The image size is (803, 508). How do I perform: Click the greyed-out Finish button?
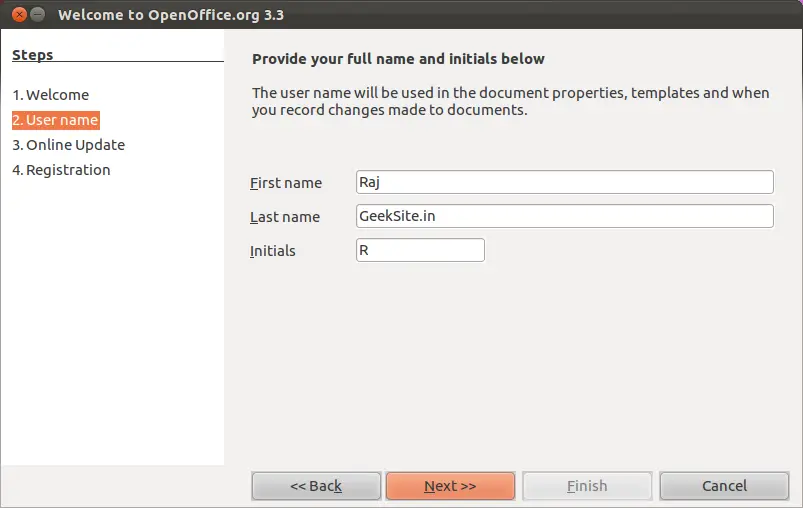click(587, 485)
